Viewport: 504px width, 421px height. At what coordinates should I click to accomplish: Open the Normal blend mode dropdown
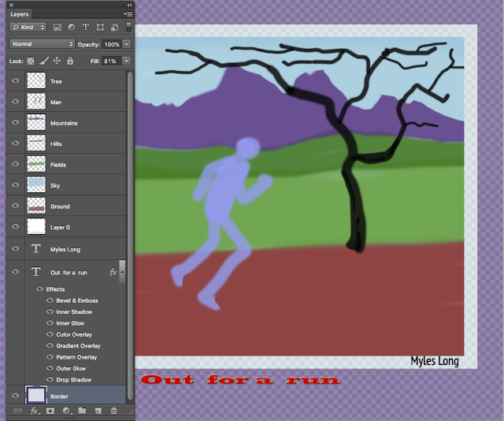(42, 44)
